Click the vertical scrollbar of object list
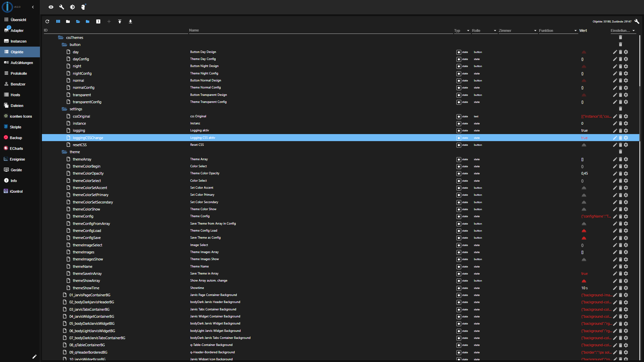The image size is (644, 362). (x=640, y=60)
